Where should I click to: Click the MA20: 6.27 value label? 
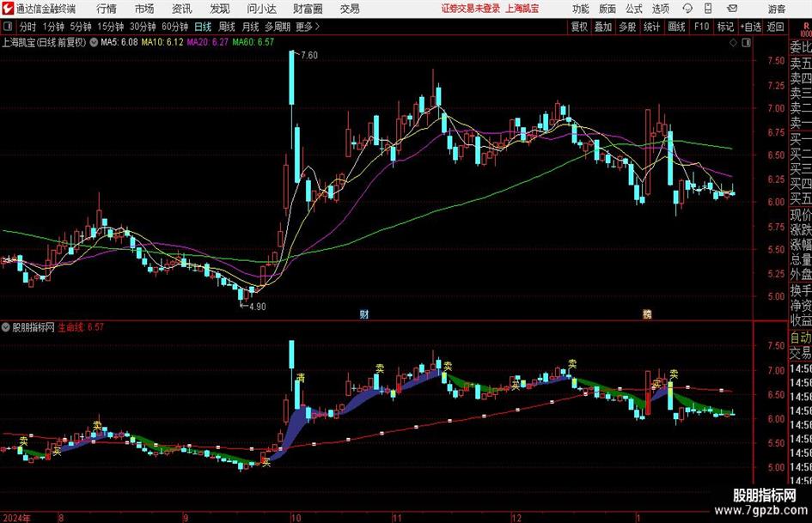[208, 42]
